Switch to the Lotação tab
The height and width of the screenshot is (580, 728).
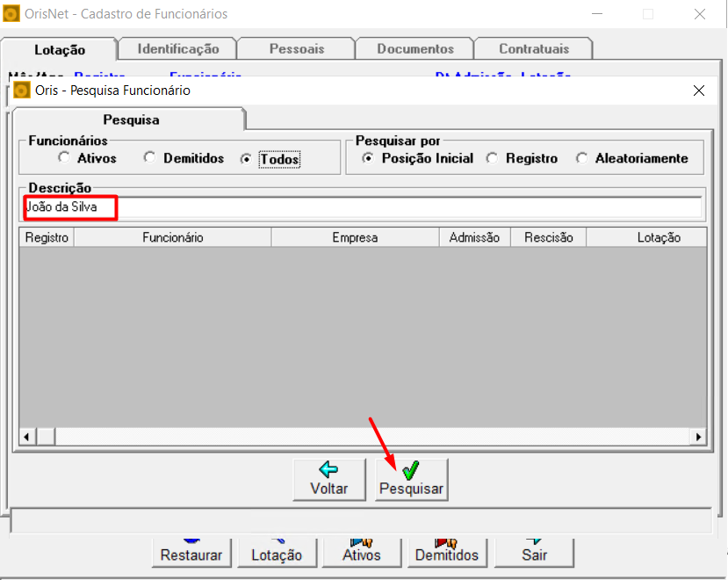click(60, 50)
